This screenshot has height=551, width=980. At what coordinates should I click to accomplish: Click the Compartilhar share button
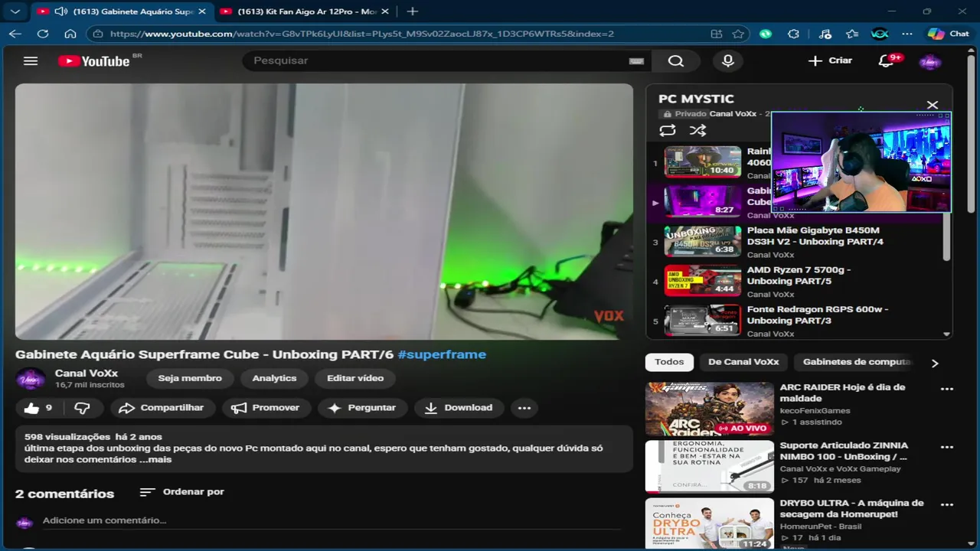pyautogui.click(x=162, y=408)
